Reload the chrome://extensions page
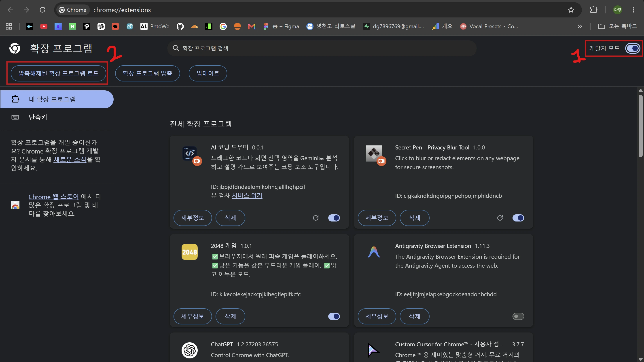This screenshot has height=362, width=644. [42, 10]
